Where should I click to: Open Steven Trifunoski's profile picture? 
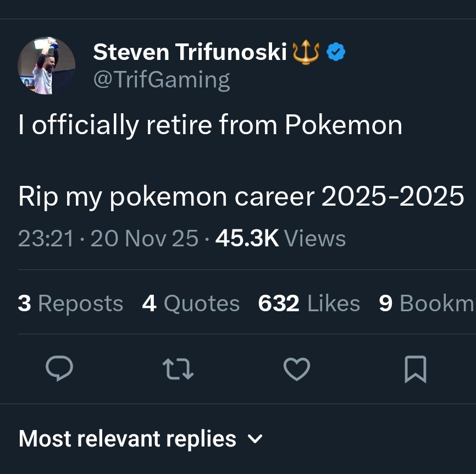pyautogui.click(x=46, y=66)
